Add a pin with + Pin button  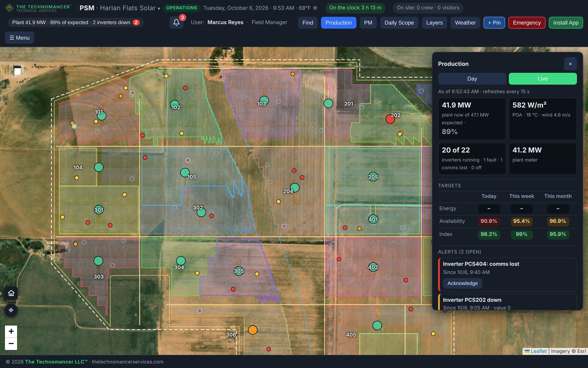pyautogui.click(x=494, y=22)
